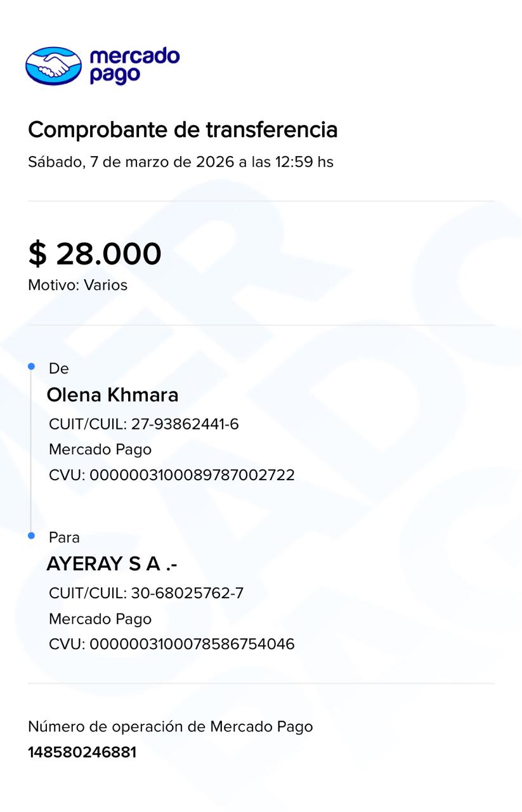Select the $ 28.000 transfer amount
The width and height of the screenshot is (522, 812).
point(95,254)
